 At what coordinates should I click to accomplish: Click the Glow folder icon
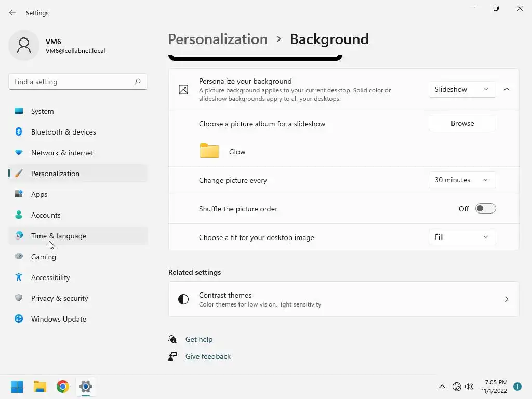coord(209,151)
